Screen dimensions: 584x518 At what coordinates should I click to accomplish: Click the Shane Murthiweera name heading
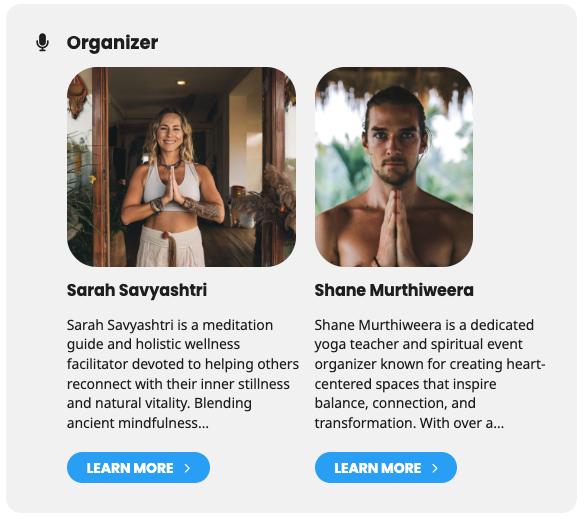394,290
